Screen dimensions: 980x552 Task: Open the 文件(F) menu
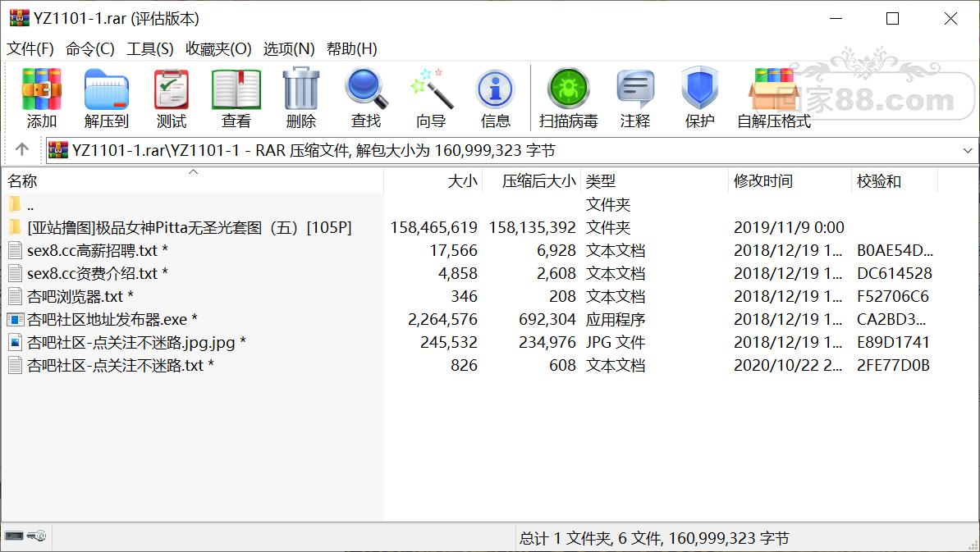(x=30, y=48)
